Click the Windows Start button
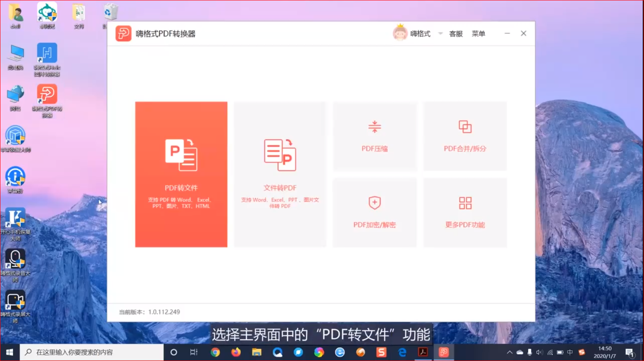This screenshot has height=361, width=644. (x=10, y=352)
